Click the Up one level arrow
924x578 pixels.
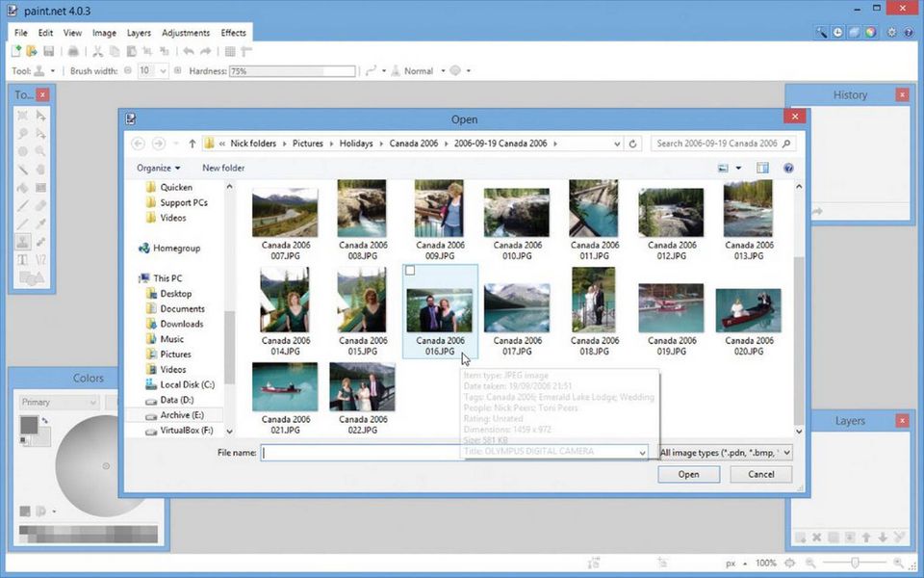(x=192, y=144)
